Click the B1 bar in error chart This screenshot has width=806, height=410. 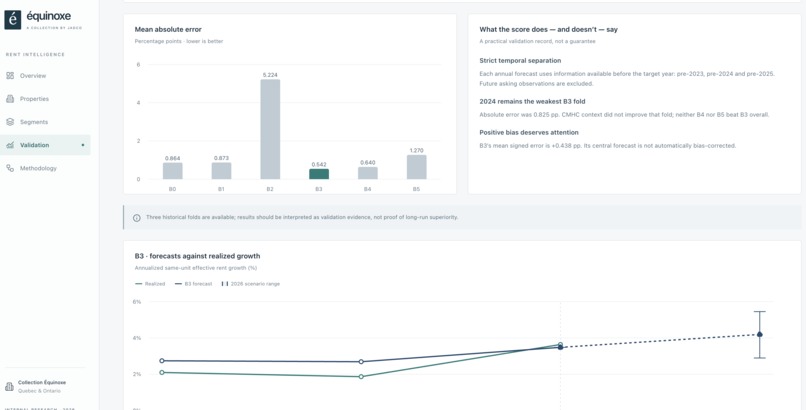221,171
